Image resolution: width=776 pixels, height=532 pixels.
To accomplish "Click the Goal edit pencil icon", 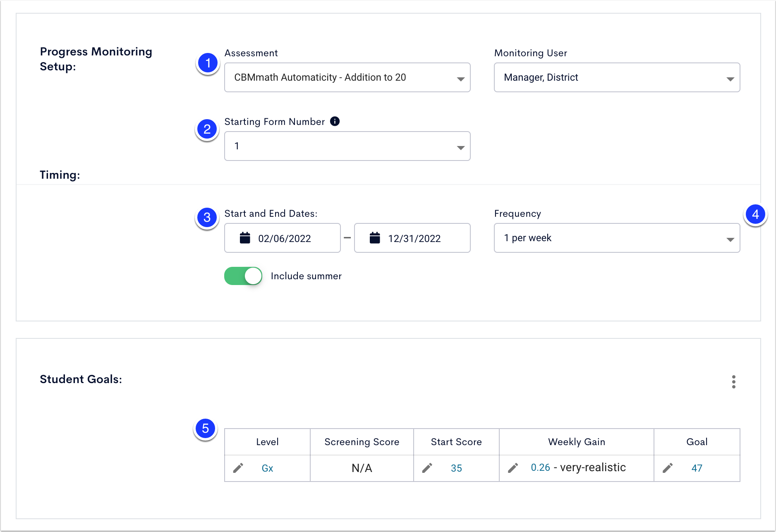I will pyautogui.click(x=668, y=468).
